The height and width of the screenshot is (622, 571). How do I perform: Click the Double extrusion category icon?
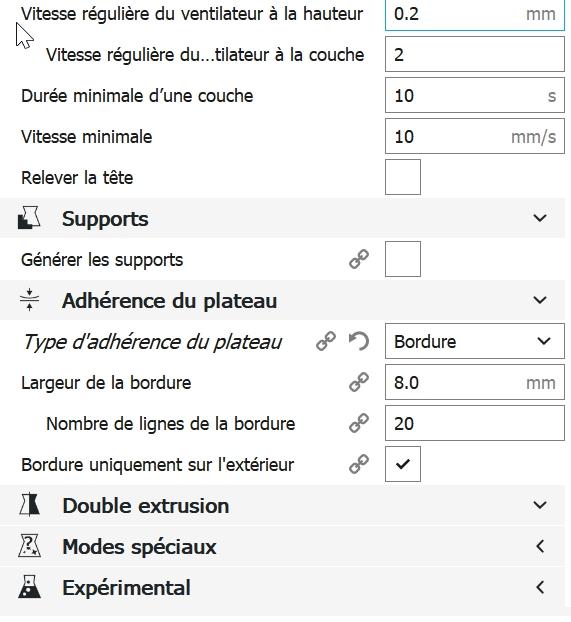pos(29,505)
